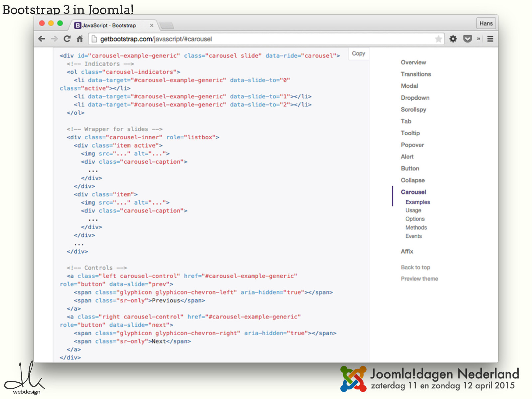Click the "<!-- Controls -->" comment line
The image size is (532, 399).
(97, 268)
